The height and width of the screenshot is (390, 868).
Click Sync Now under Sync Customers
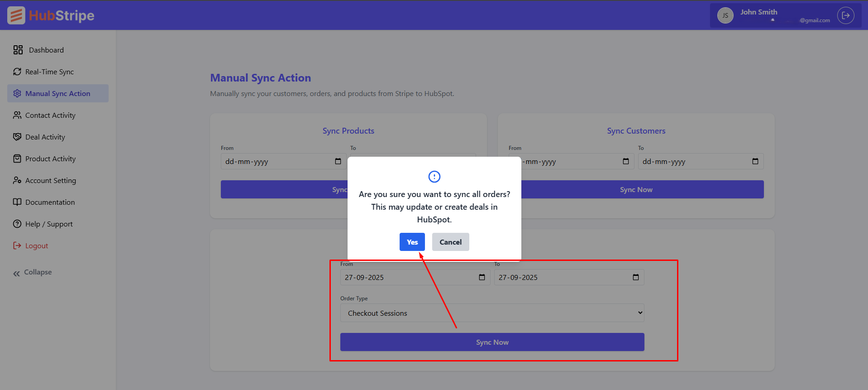tap(643, 189)
